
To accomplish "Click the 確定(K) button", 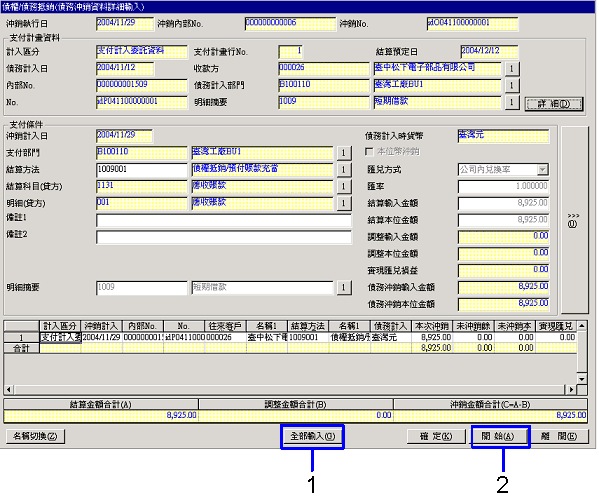I will pos(436,436).
